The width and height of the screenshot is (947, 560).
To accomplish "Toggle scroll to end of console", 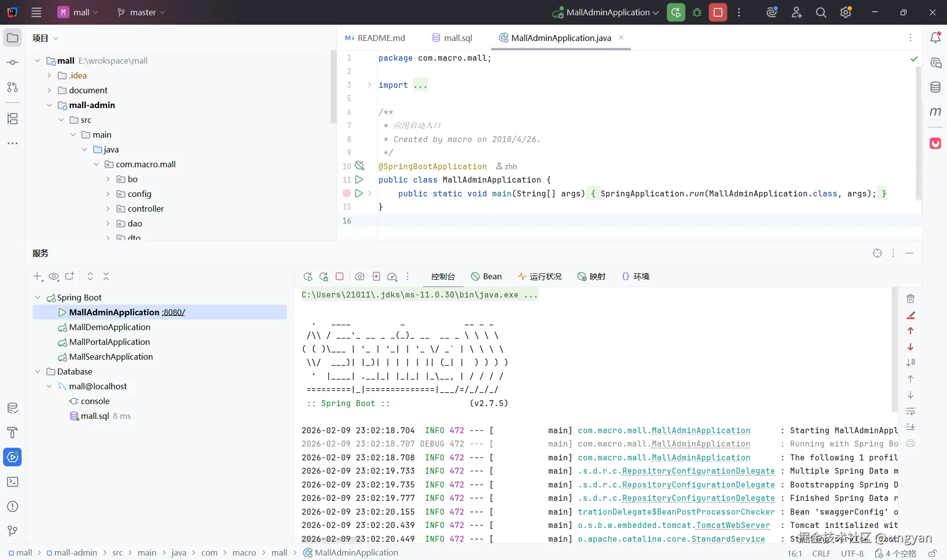I will pos(910,427).
